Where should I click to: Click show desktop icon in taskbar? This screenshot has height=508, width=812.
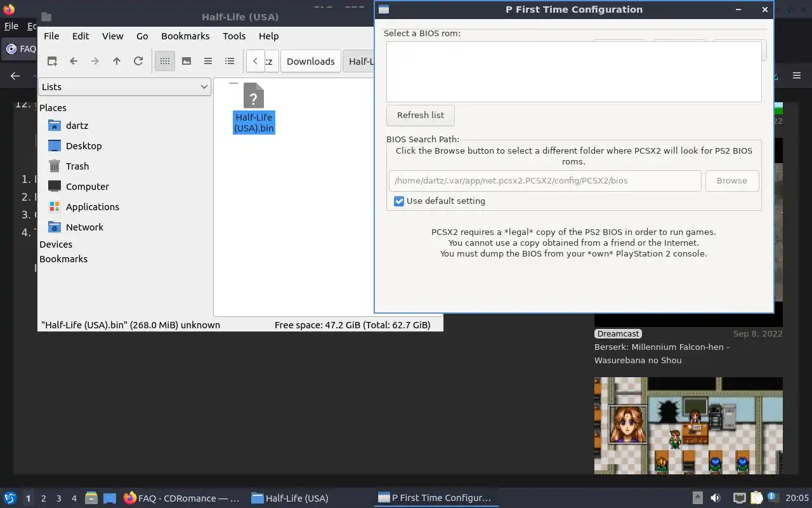110,498
